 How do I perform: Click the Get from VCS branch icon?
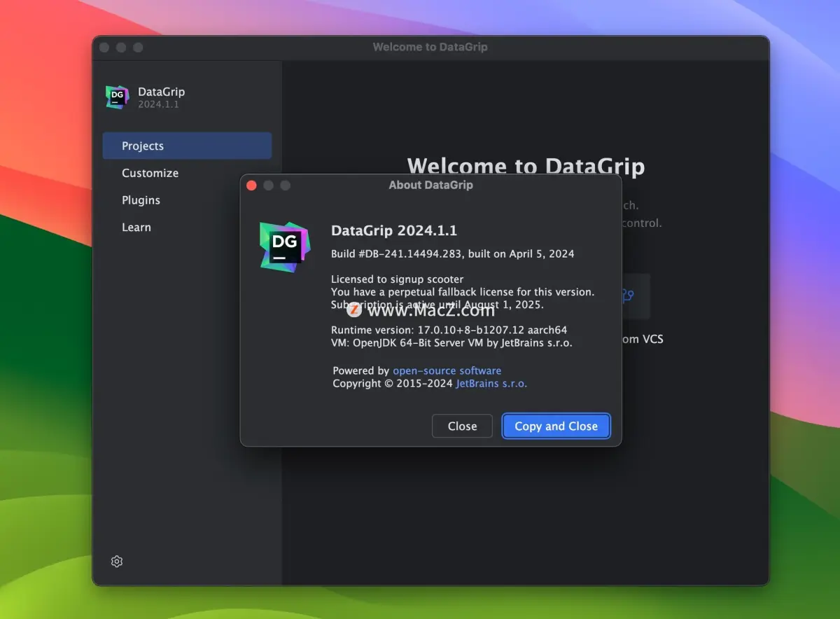point(627,296)
